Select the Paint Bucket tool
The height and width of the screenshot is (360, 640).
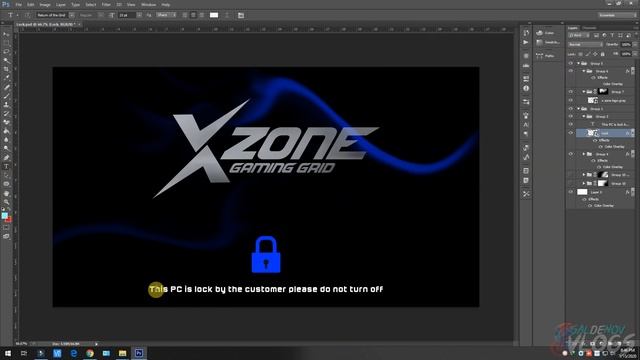pyautogui.click(x=7, y=131)
